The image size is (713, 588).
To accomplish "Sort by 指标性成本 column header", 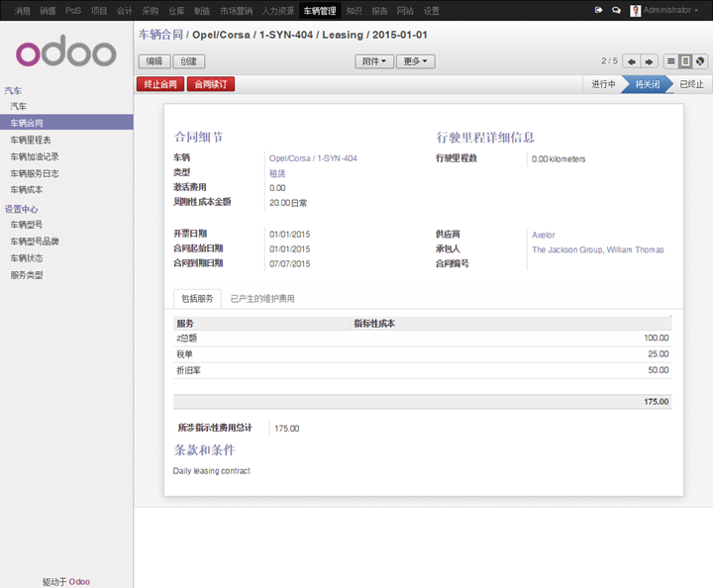I will [x=511, y=324].
